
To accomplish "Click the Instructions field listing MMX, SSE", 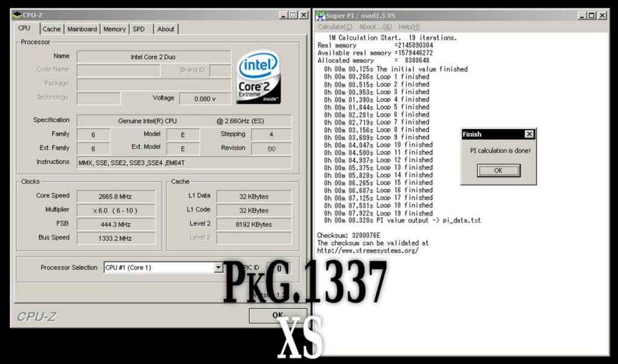I will point(184,162).
